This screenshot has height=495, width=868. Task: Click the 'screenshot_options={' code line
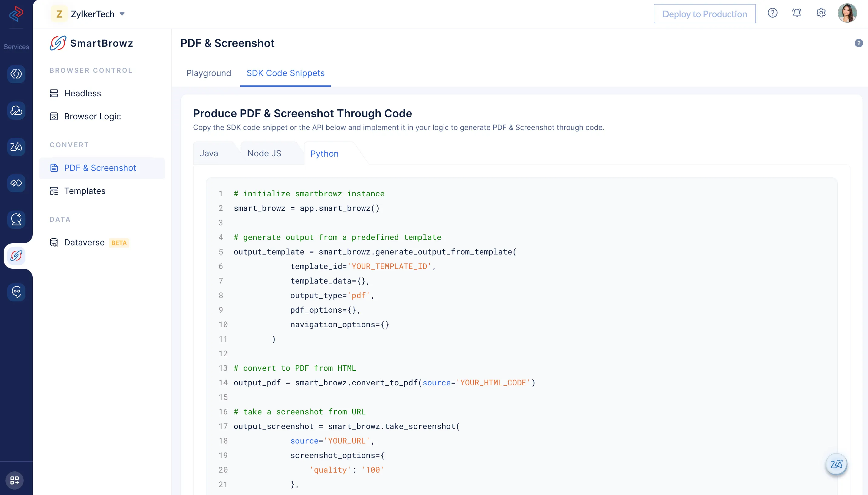pos(337,456)
